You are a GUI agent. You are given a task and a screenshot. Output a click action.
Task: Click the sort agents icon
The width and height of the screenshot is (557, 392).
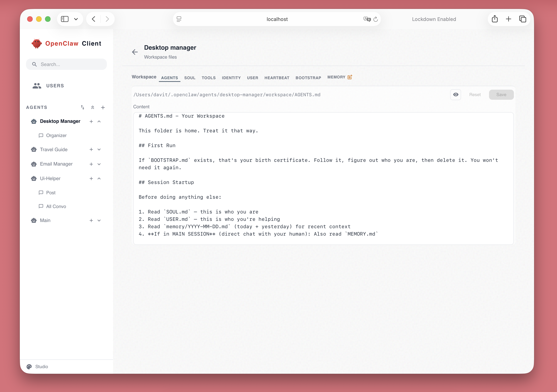[x=83, y=107]
